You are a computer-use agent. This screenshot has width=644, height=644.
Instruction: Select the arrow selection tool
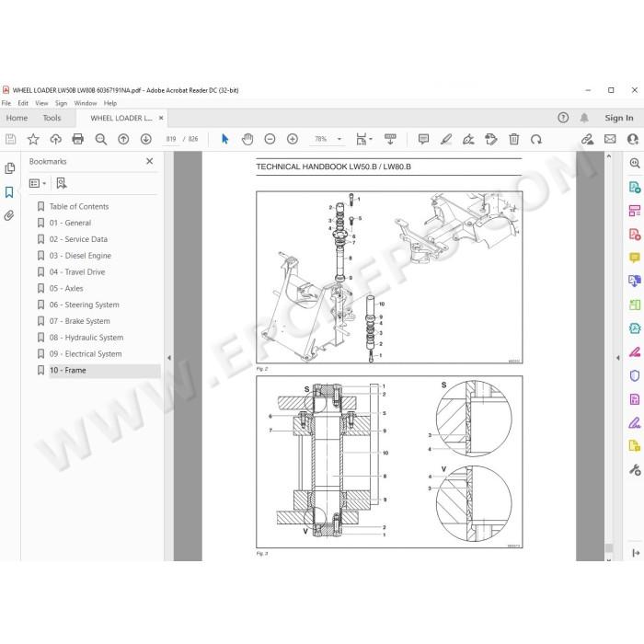[x=224, y=139]
